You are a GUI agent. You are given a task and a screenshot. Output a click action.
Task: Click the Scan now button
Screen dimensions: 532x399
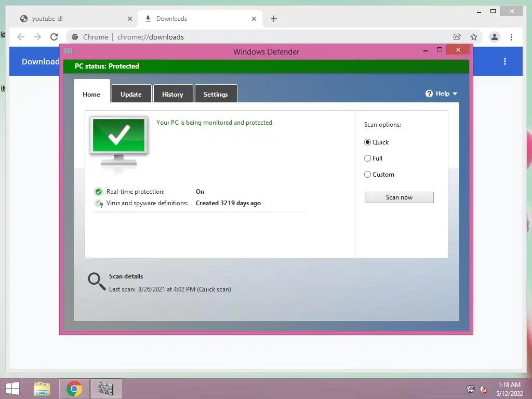click(x=399, y=197)
